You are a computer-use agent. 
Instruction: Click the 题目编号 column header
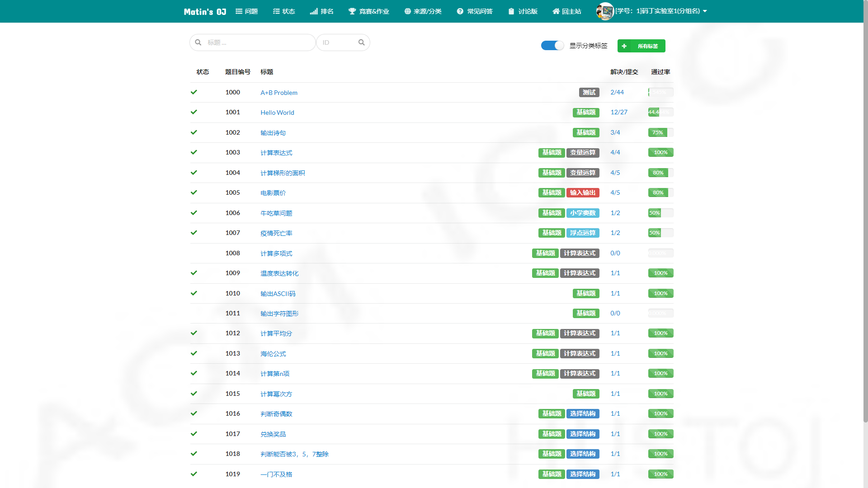(238, 72)
